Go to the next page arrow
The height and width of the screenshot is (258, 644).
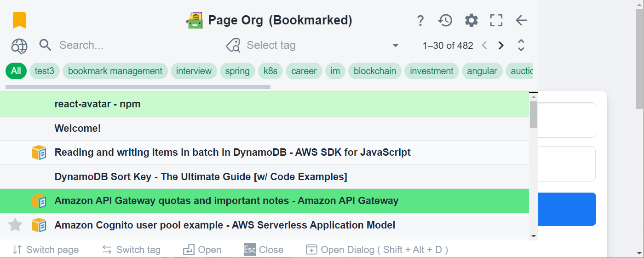pyautogui.click(x=501, y=46)
